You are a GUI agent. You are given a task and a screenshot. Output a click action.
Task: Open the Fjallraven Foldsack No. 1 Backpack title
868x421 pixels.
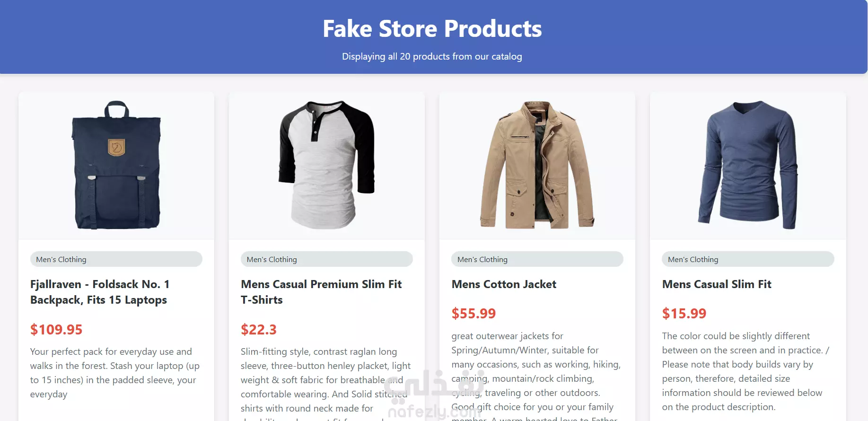(x=100, y=292)
